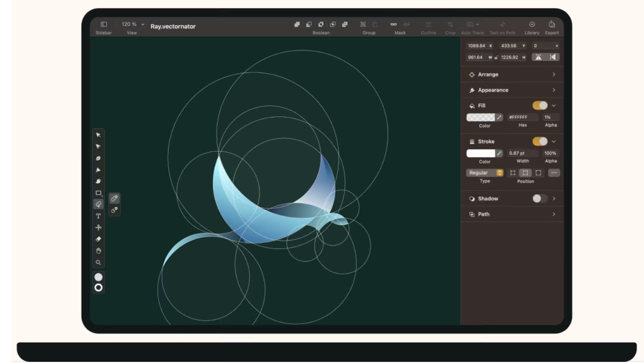Screen dimensions: 644x363
Task: Choose the Hand pan tool
Action: click(98, 251)
